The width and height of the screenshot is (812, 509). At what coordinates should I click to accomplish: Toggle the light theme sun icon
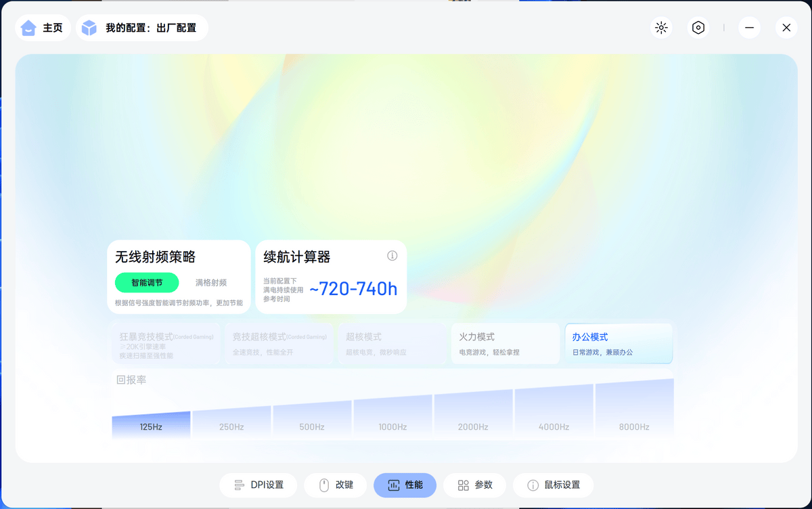[661, 28]
